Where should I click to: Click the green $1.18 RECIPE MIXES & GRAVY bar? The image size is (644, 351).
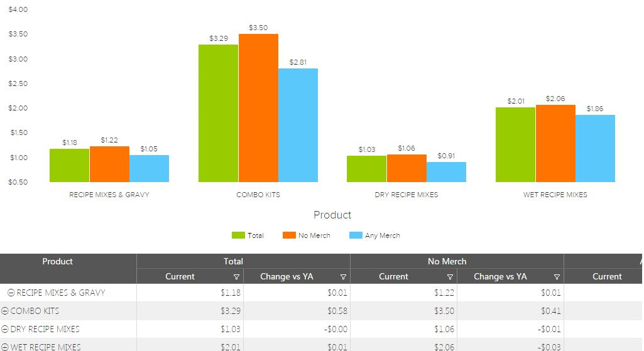pyautogui.click(x=69, y=165)
